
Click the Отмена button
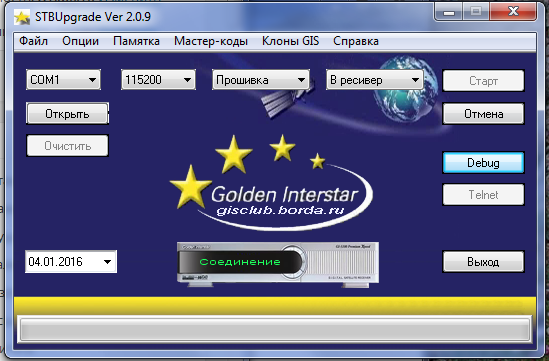pos(483,114)
